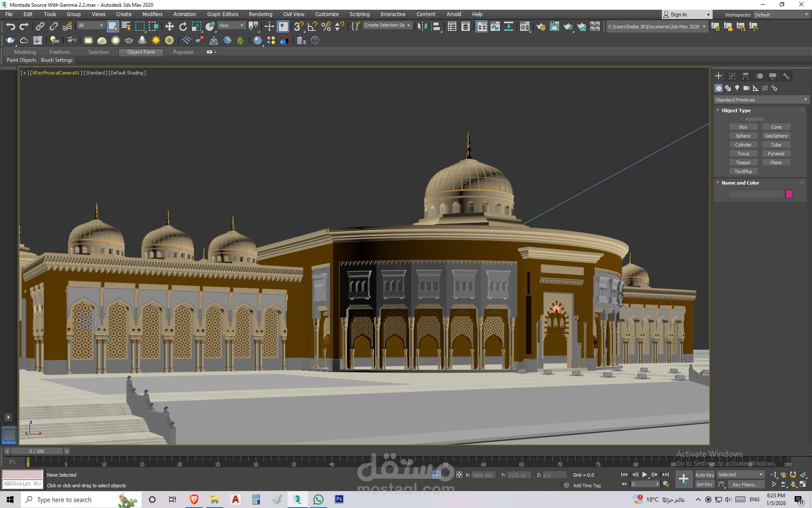Show the Lights creation category
812x508 pixels.
(x=737, y=88)
